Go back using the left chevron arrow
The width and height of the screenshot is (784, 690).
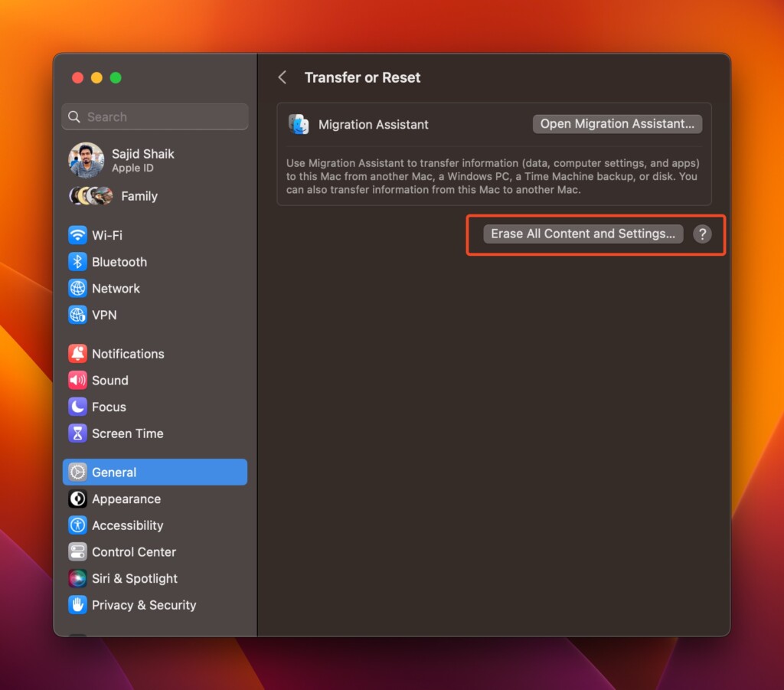click(282, 77)
